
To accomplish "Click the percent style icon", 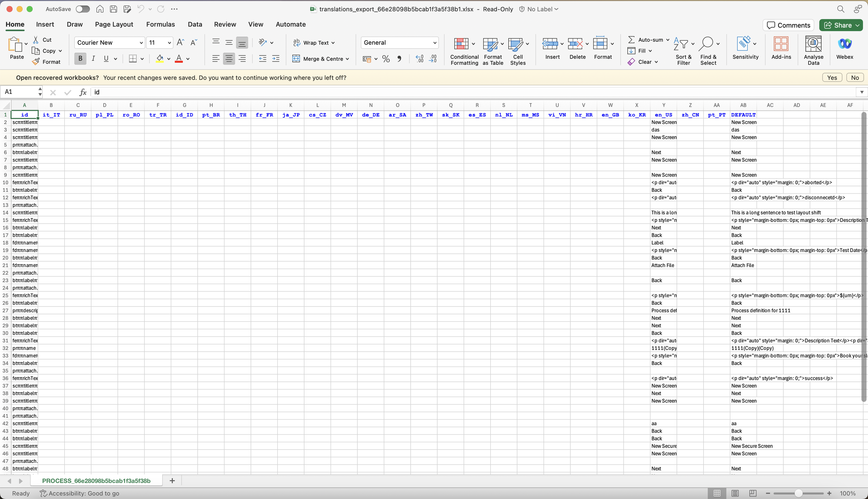I will pos(386,59).
